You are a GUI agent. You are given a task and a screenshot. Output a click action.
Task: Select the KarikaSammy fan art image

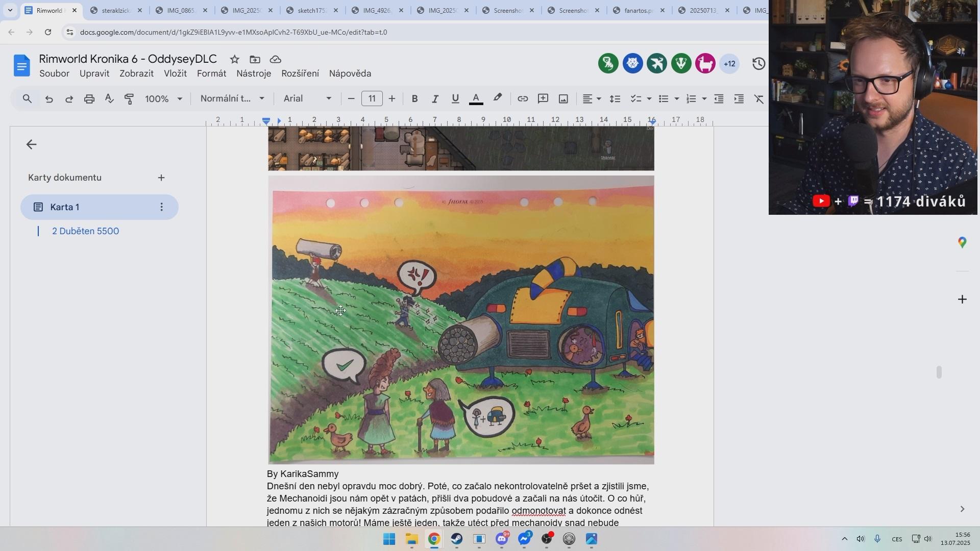461,320
